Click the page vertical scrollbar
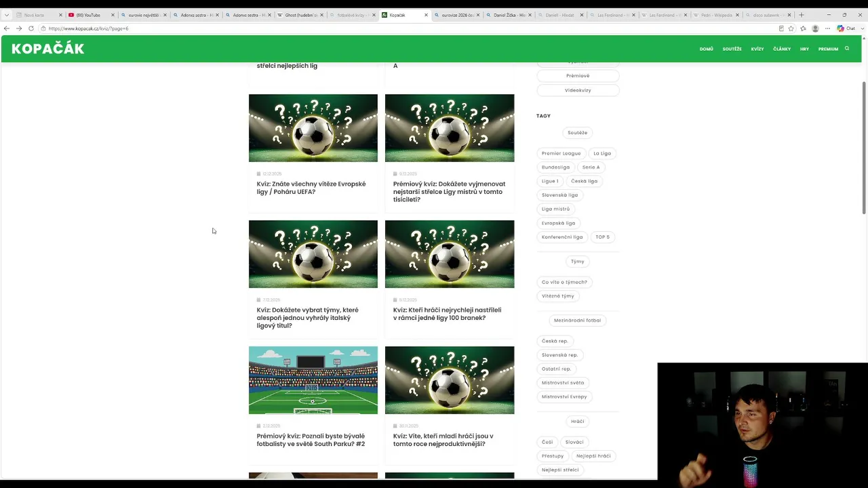Screen dimensions: 868x488 click(x=864, y=149)
